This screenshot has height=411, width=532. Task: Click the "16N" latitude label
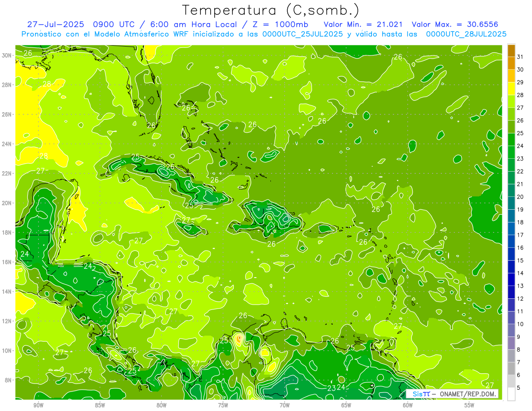(7, 262)
